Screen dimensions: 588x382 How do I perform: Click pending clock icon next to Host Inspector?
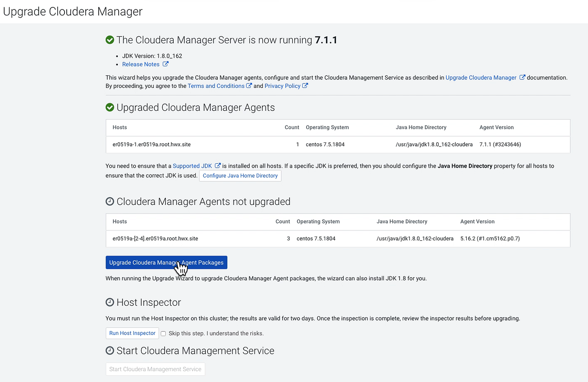pyautogui.click(x=110, y=302)
